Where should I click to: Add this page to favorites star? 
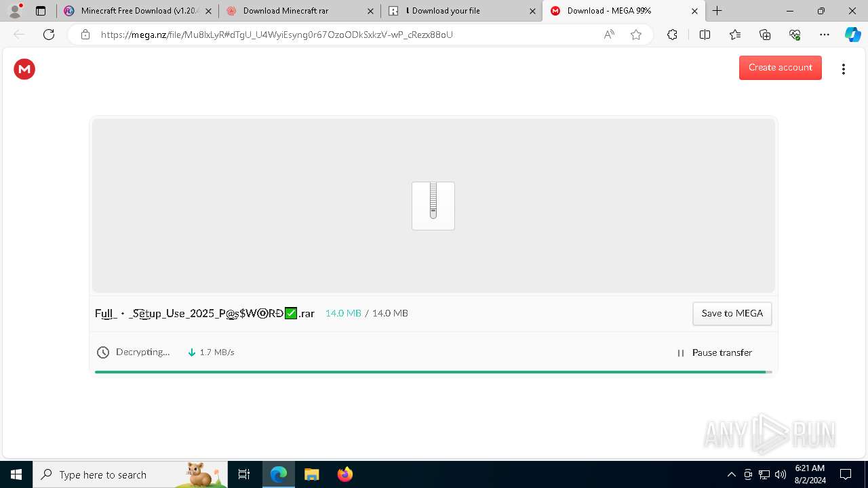[x=636, y=35]
